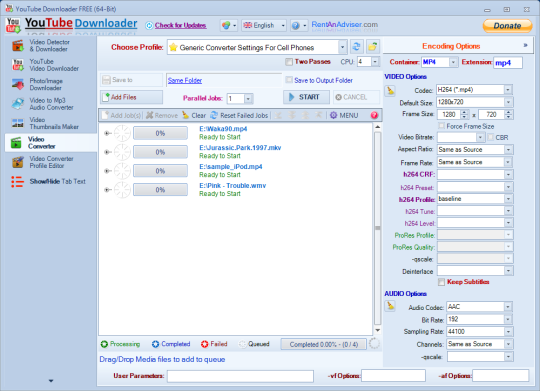
Task: Click the -vf Options input field
Action: point(393,376)
